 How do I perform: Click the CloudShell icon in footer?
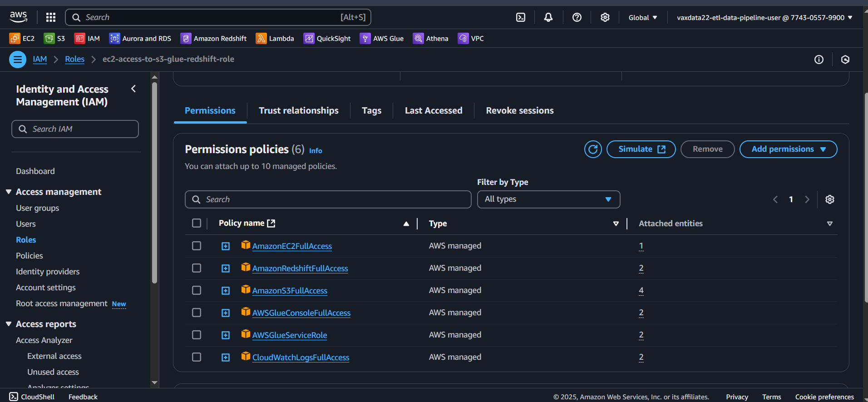click(14, 397)
